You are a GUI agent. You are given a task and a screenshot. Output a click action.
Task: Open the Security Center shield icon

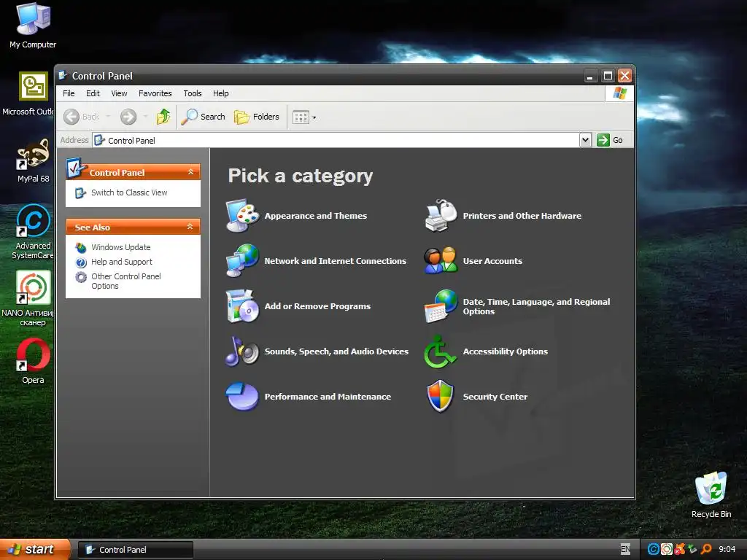click(x=441, y=396)
